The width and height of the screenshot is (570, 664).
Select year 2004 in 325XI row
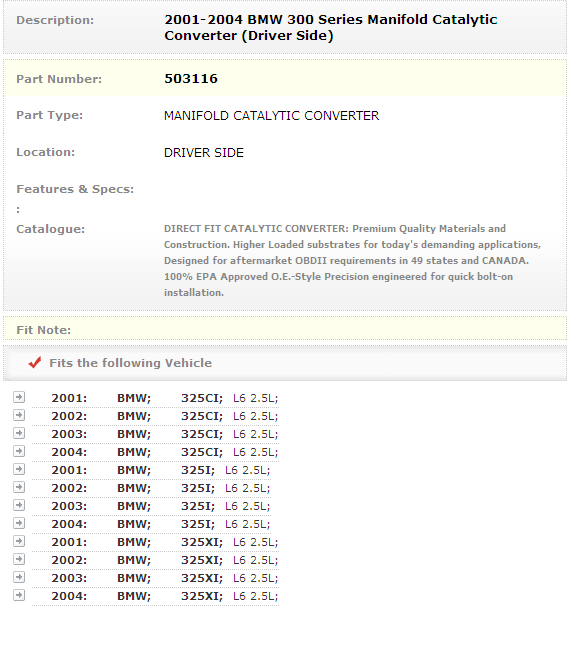69,596
